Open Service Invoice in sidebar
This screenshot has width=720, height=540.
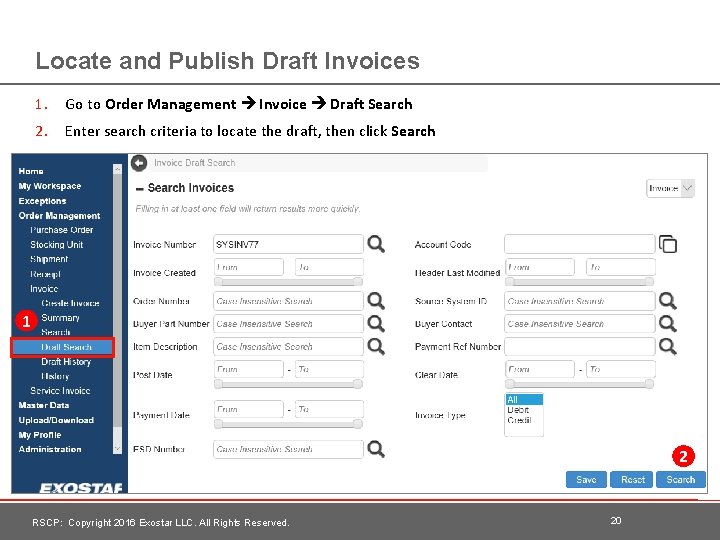click(60, 391)
